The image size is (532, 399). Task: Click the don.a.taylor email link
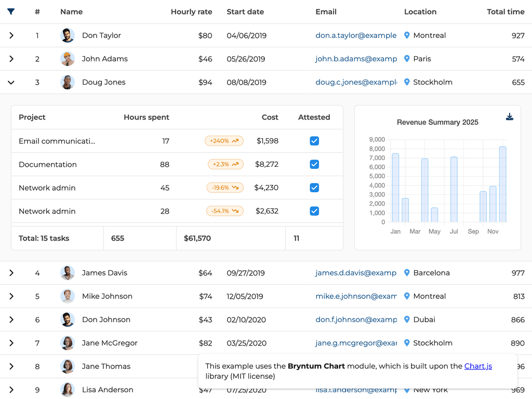pyautogui.click(x=356, y=35)
